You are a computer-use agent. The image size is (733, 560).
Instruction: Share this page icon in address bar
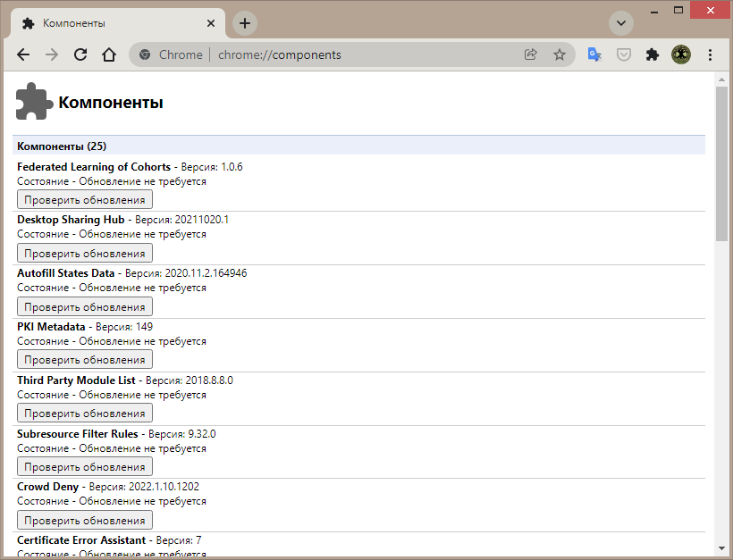(531, 54)
